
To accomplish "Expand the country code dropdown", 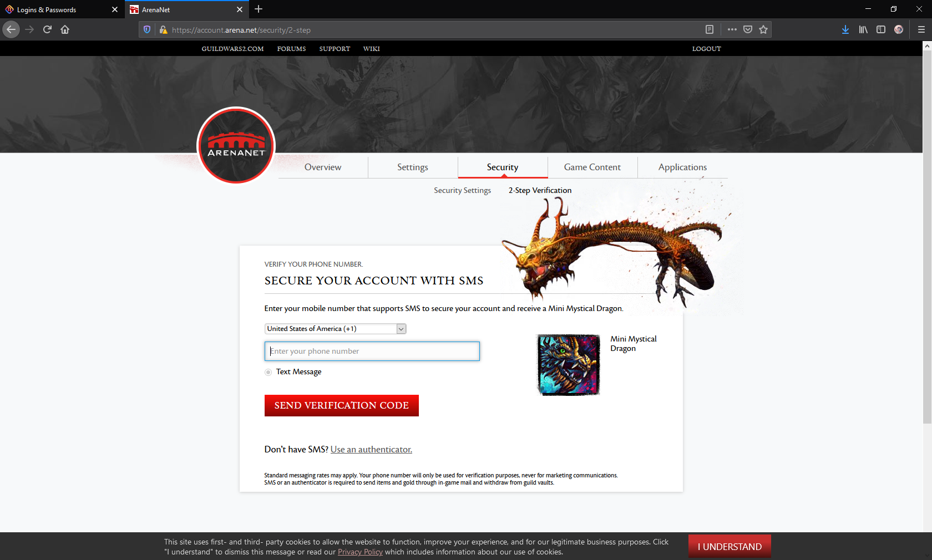I will pyautogui.click(x=336, y=329).
